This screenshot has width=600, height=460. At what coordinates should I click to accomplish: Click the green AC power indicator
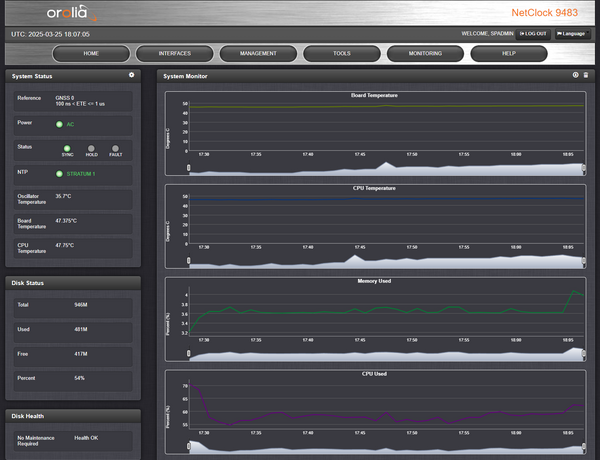(59, 124)
